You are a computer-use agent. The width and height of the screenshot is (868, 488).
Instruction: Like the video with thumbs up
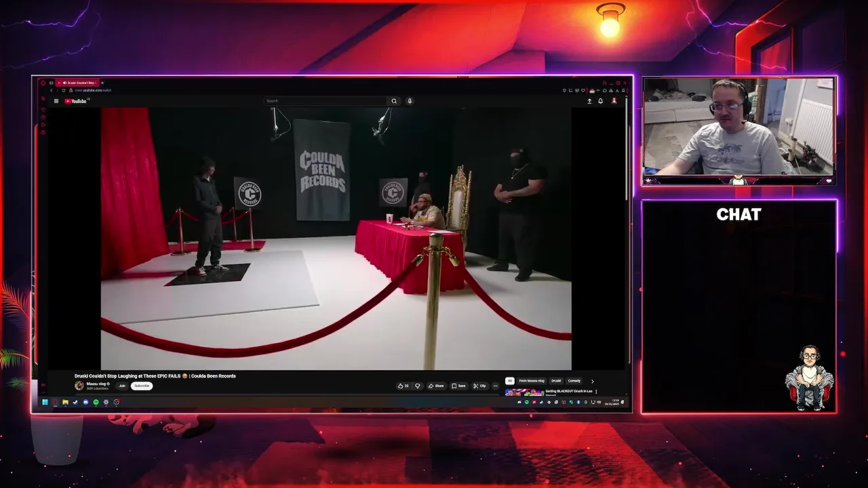click(x=403, y=386)
